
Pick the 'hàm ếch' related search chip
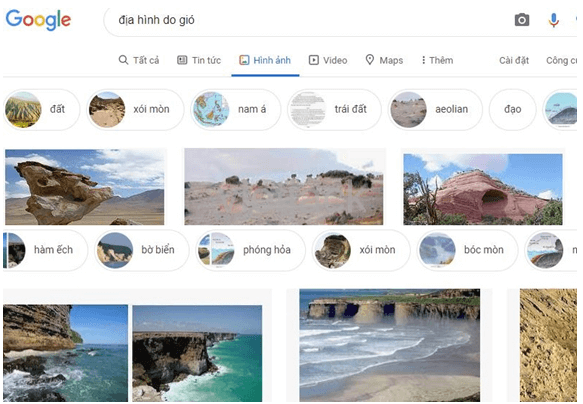[45, 250]
